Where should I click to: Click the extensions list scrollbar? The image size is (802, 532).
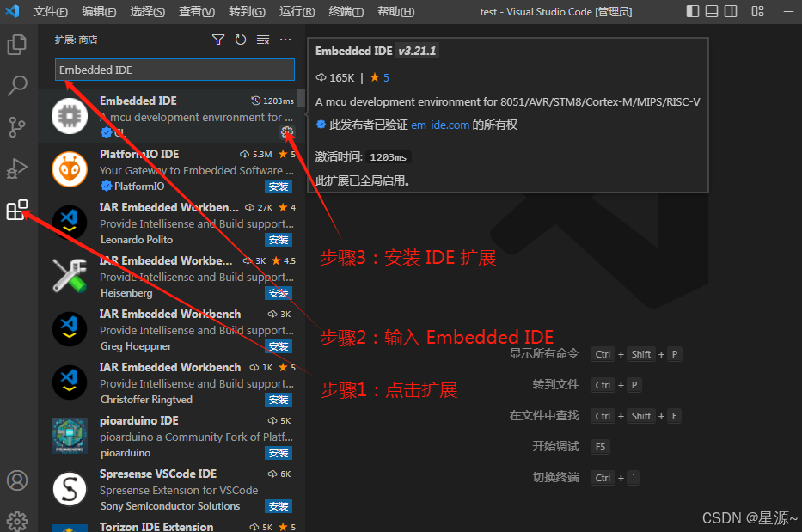click(x=301, y=98)
